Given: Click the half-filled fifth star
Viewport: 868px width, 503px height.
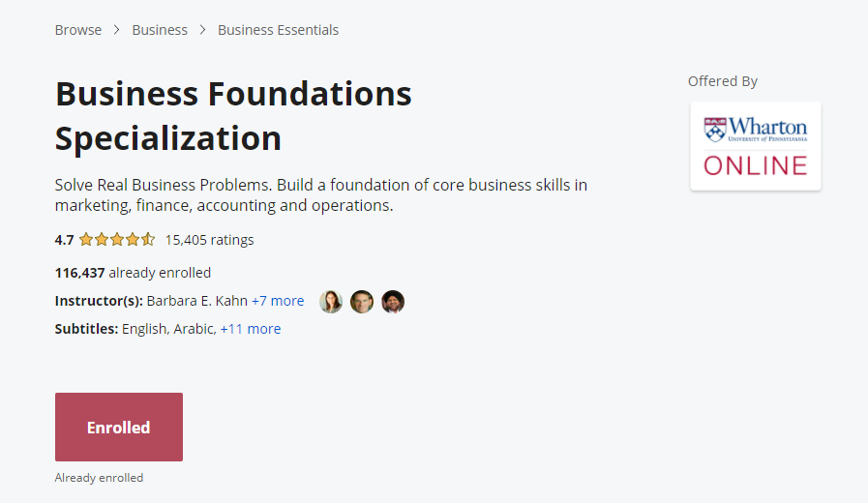Looking at the screenshot, I should coord(148,240).
